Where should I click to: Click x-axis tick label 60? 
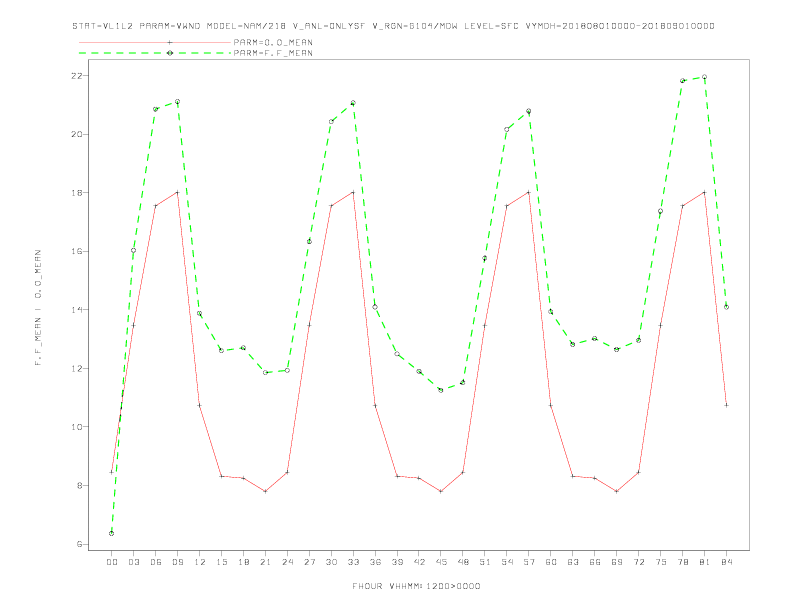(x=551, y=562)
